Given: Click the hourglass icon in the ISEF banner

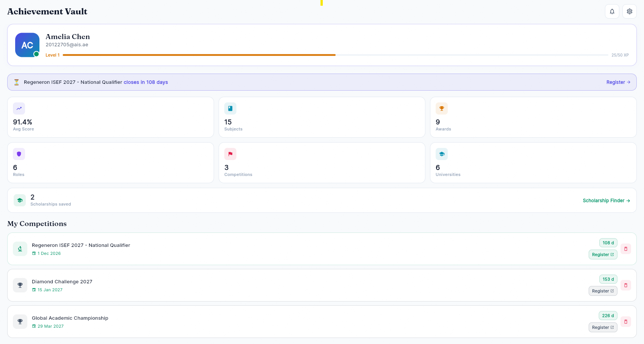Looking at the screenshot, I should (x=17, y=82).
